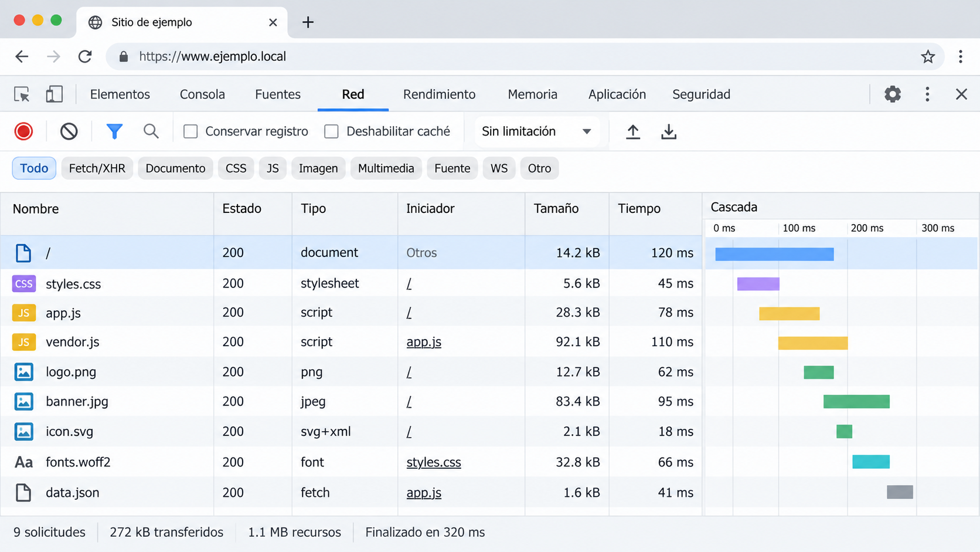
Task: Open app.js initiator link for vendor.js
Action: pyautogui.click(x=424, y=342)
